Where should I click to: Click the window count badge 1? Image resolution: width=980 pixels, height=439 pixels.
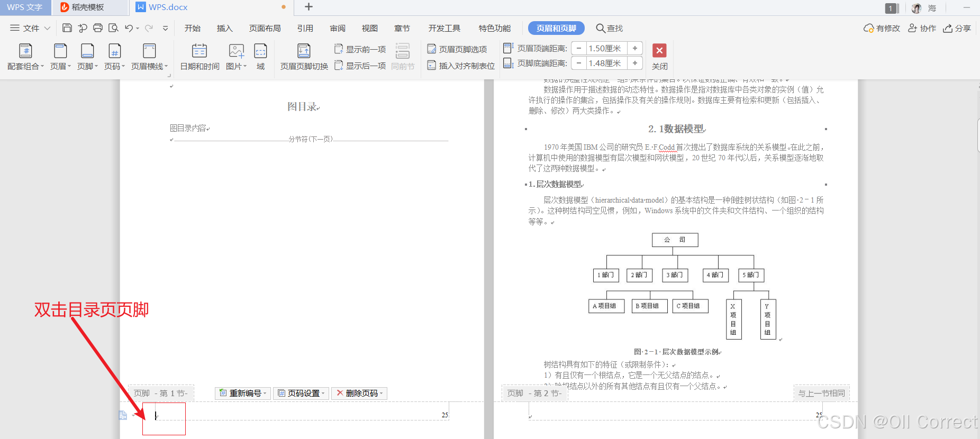point(892,8)
